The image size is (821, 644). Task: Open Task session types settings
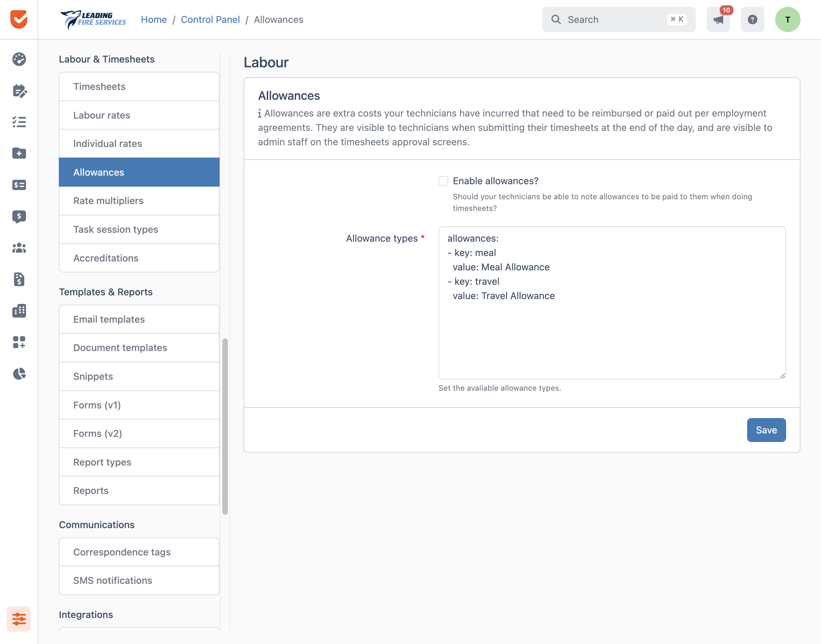[x=139, y=229]
